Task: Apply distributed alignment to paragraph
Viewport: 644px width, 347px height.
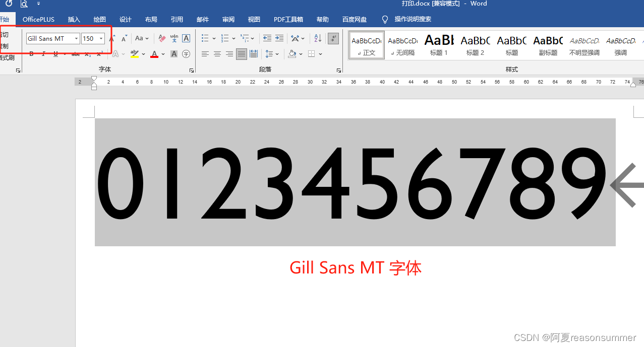Action: pos(254,54)
